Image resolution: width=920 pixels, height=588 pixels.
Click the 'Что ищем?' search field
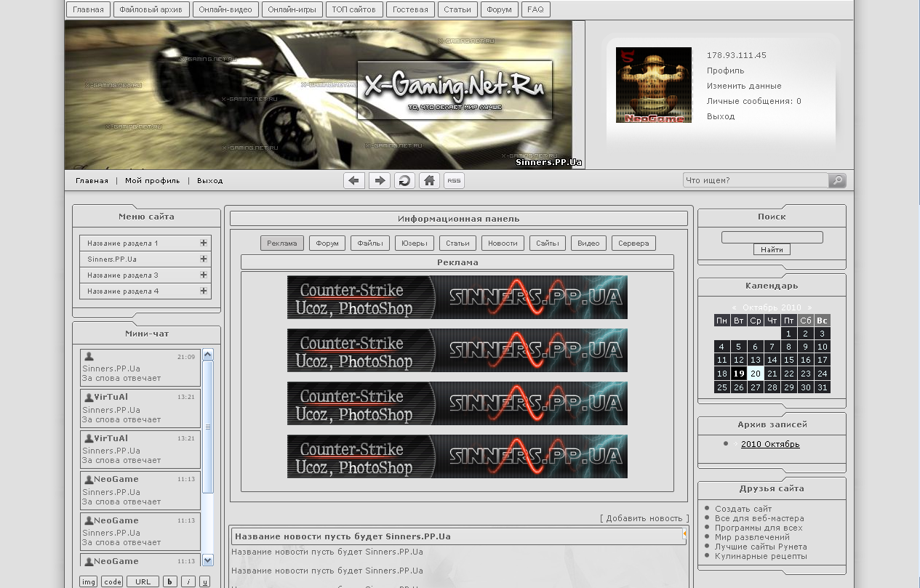pyautogui.click(x=756, y=180)
